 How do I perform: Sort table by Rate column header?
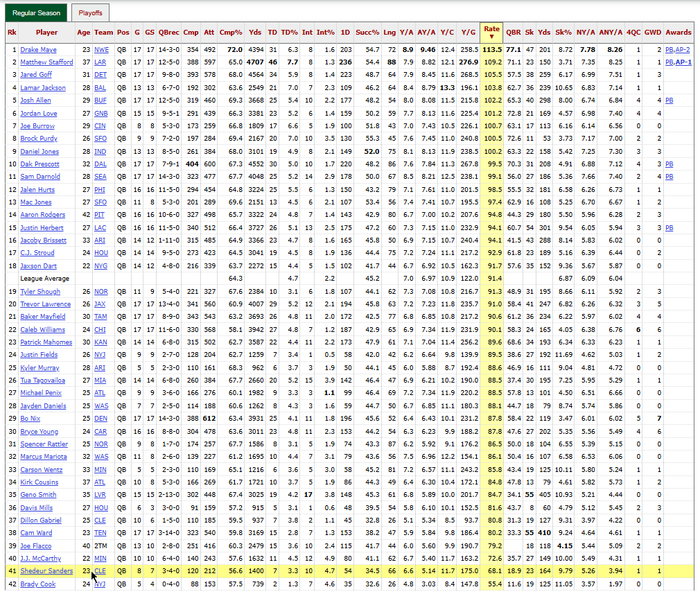click(491, 32)
